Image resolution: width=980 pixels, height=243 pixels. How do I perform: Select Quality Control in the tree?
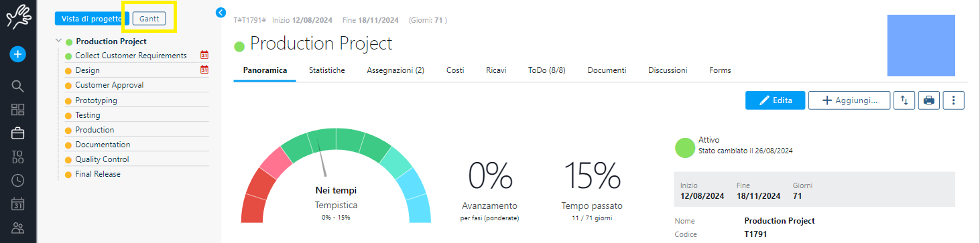point(102,159)
